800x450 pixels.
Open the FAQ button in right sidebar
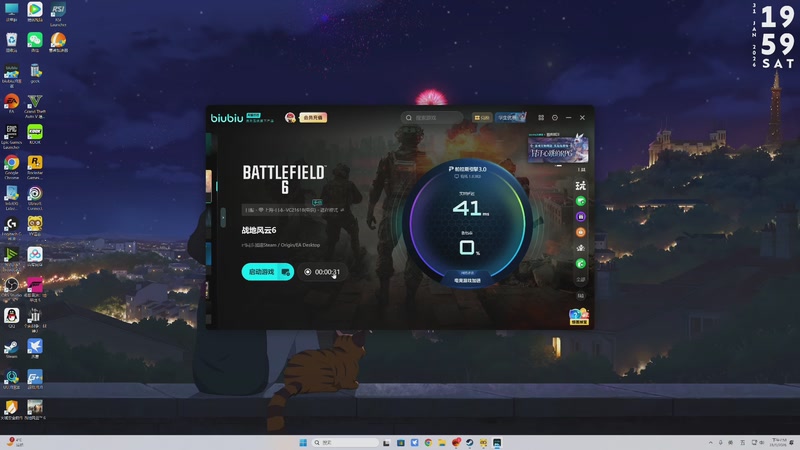point(581,296)
